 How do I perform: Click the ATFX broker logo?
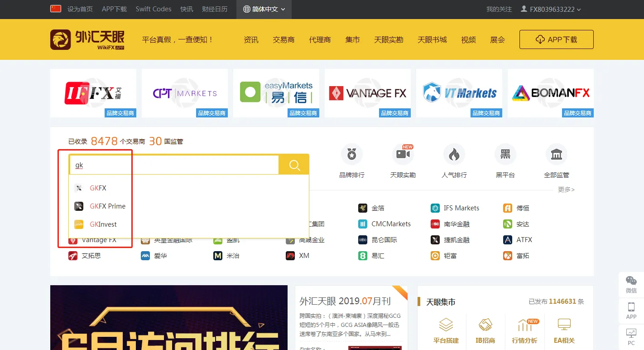click(508, 240)
